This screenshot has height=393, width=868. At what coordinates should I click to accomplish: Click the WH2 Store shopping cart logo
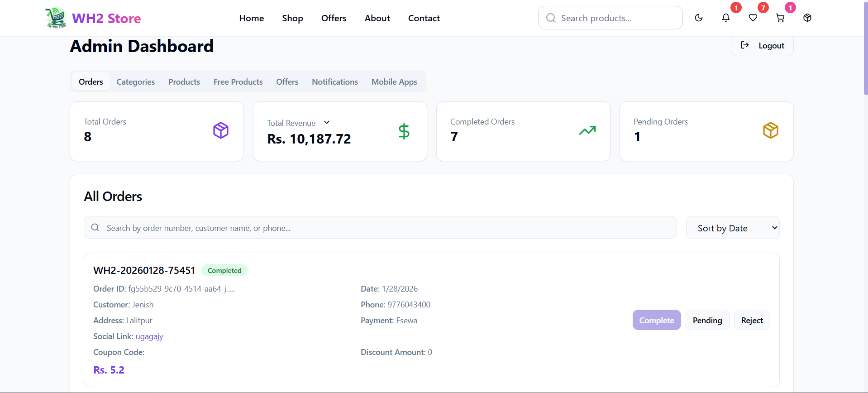[56, 18]
